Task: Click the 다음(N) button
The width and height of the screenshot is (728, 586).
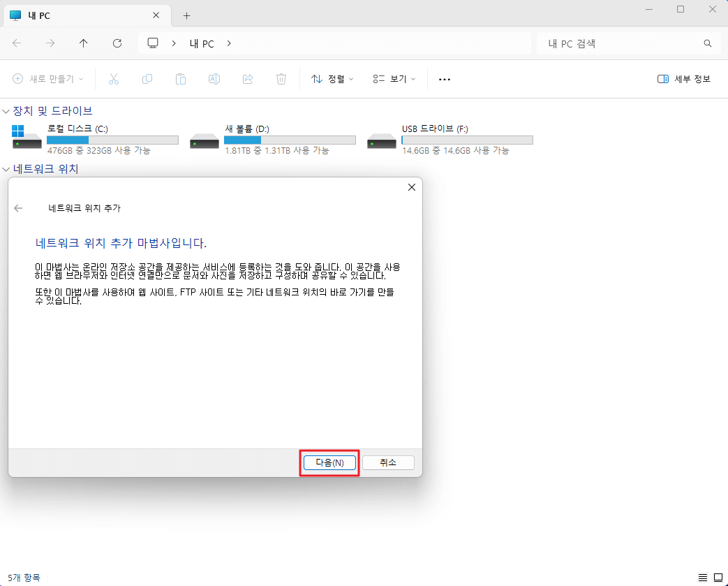Action: (329, 463)
